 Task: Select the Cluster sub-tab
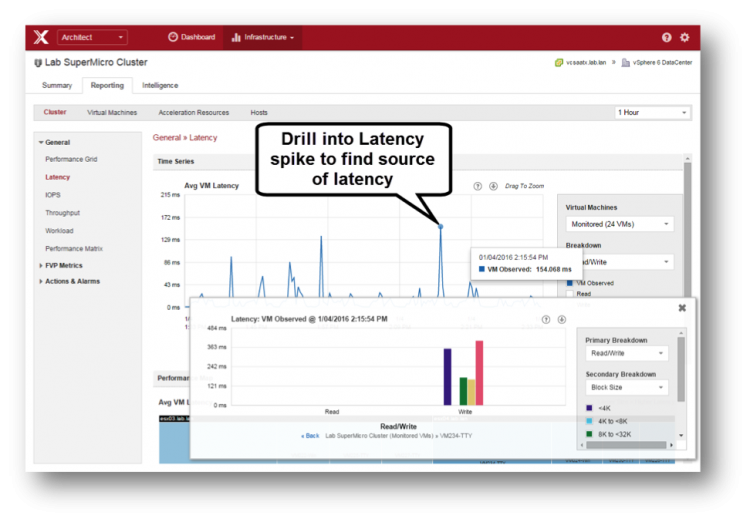pos(55,112)
